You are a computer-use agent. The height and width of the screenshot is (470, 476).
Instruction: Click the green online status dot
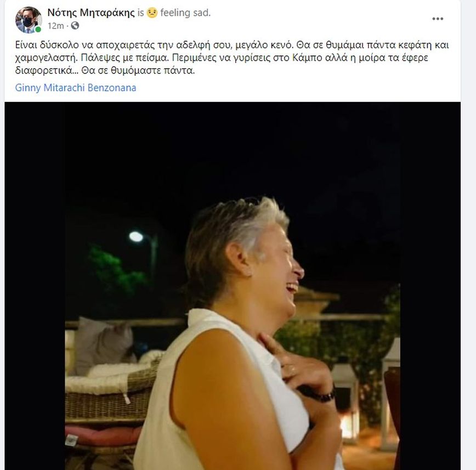(38, 30)
